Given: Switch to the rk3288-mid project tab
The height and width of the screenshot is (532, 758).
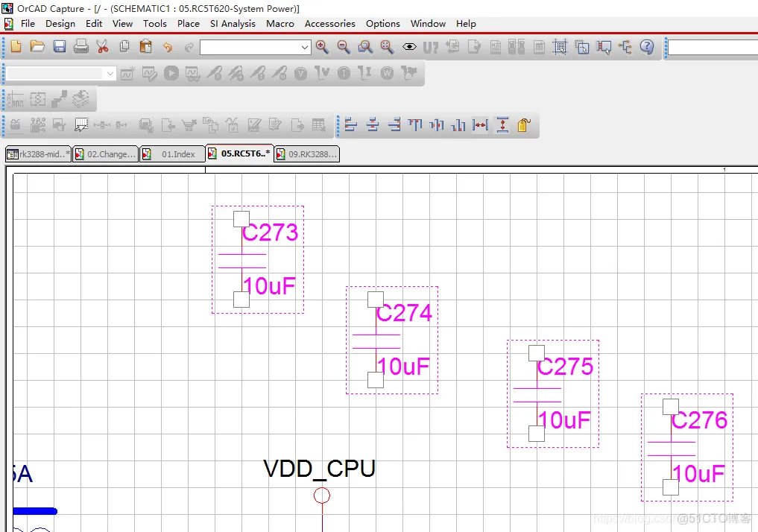Looking at the screenshot, I should [38, 154].
